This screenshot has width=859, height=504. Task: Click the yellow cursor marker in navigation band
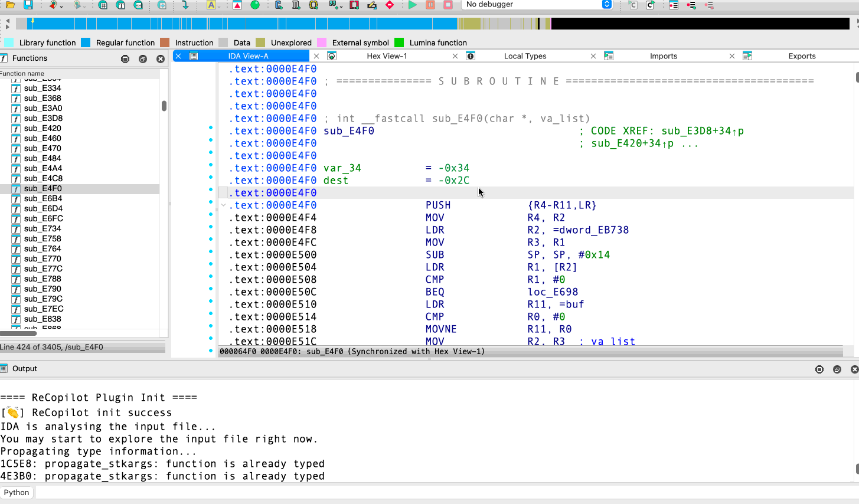[x=32, y=22]
